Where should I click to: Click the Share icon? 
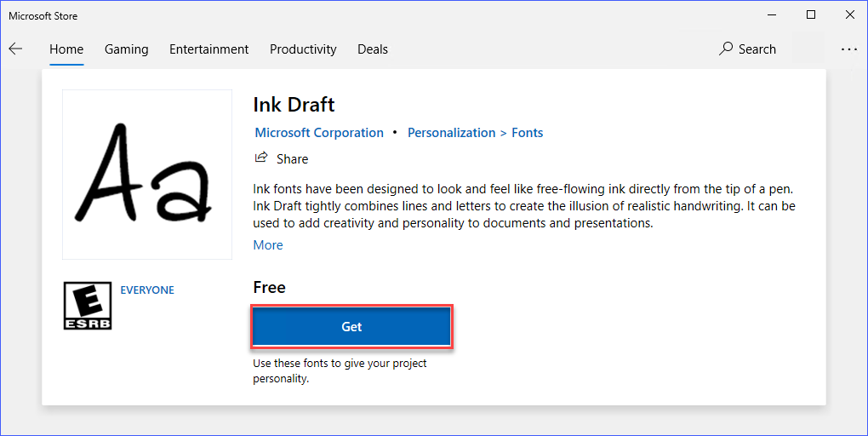pos(260,158)
